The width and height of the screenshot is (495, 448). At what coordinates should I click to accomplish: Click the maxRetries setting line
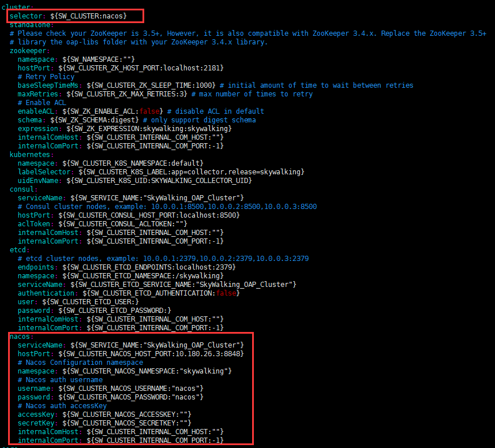point(165,94)
